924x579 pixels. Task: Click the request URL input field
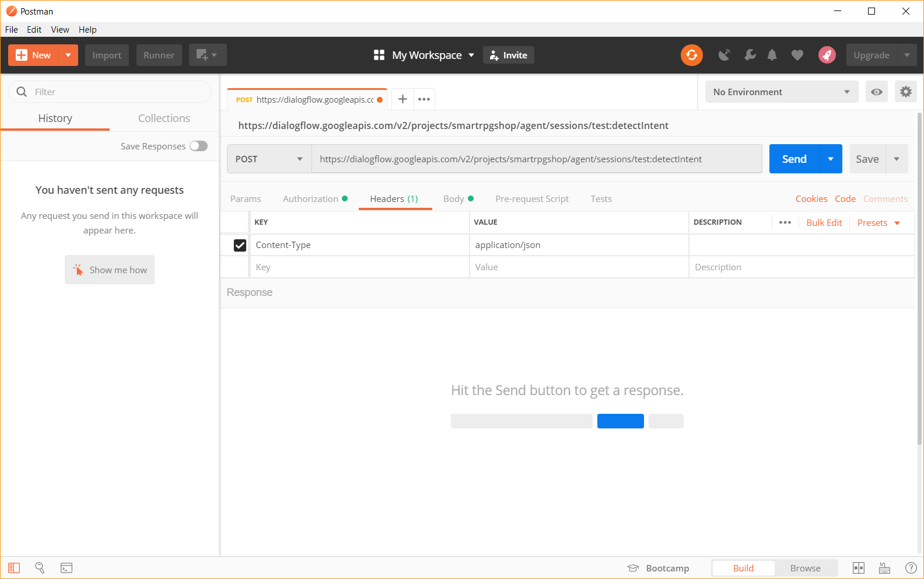[537, 159]
